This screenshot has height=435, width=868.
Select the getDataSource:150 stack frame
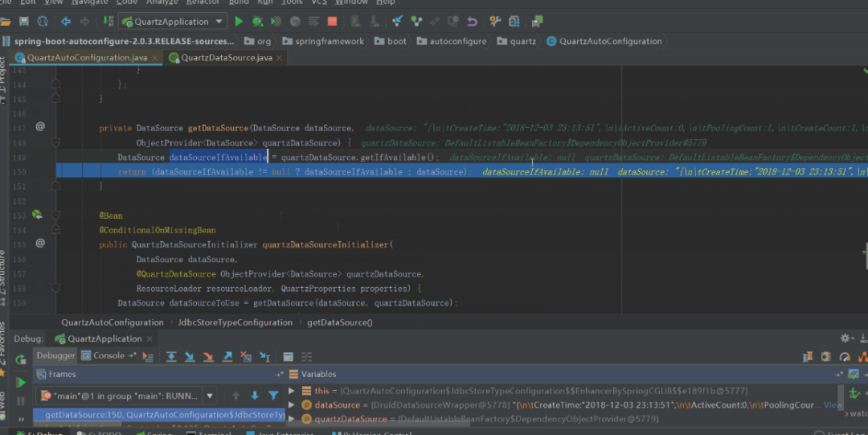159,415
